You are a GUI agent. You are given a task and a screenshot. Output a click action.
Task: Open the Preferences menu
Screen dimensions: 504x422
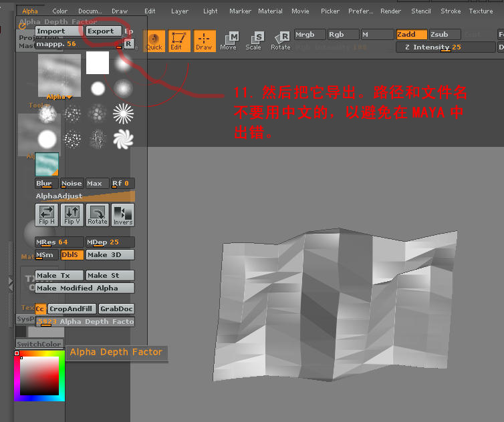[361, 11]
